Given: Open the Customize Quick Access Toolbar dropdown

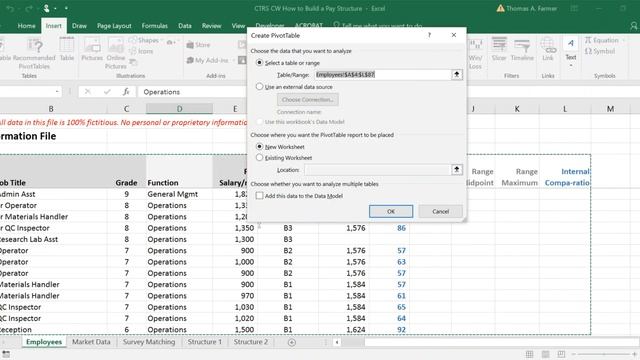Looking at the screenshot, I should [x=66, y=8].
